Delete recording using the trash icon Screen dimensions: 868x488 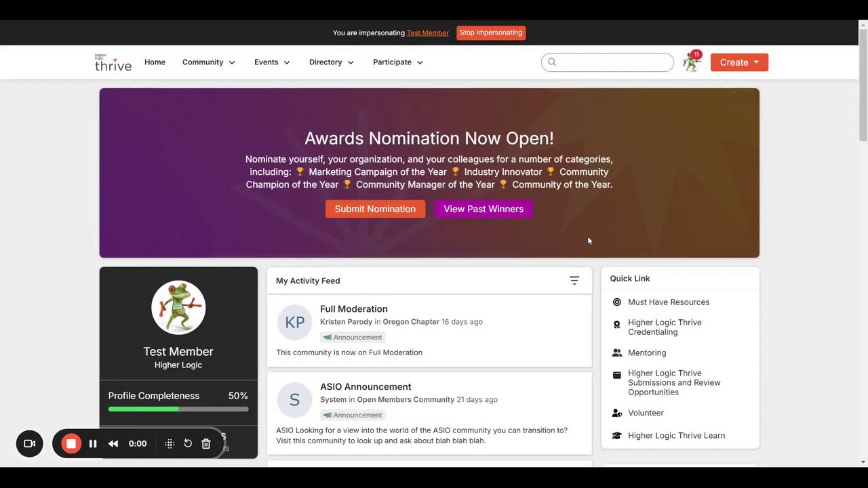[x=206, y=444]
